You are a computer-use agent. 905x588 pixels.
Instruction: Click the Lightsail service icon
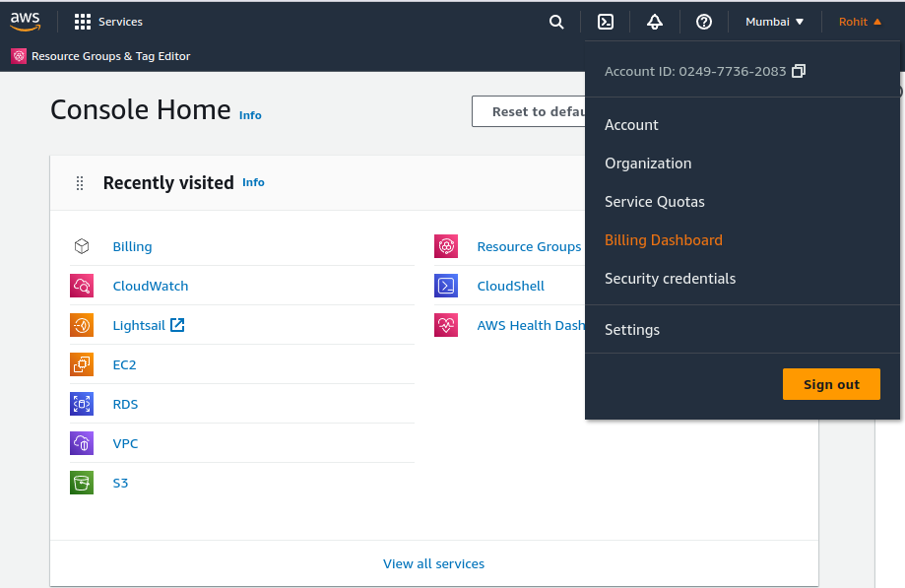coord(82,325)
